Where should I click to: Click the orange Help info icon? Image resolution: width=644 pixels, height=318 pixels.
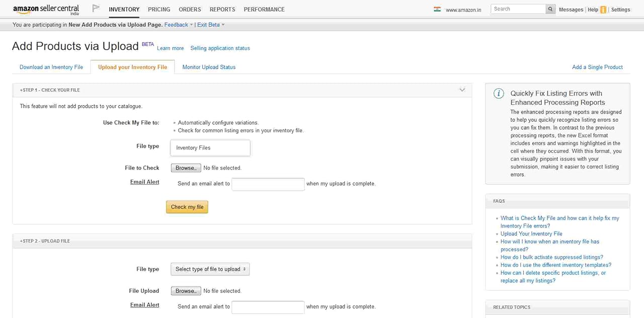tap(603, 10)
